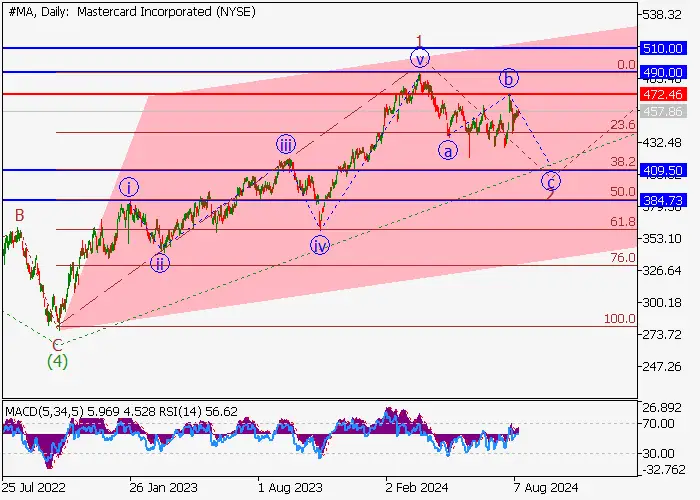Screen dimensions: 700x500
Task: Click the 247.26 price axis value
Action: click(x=662, y=367)
